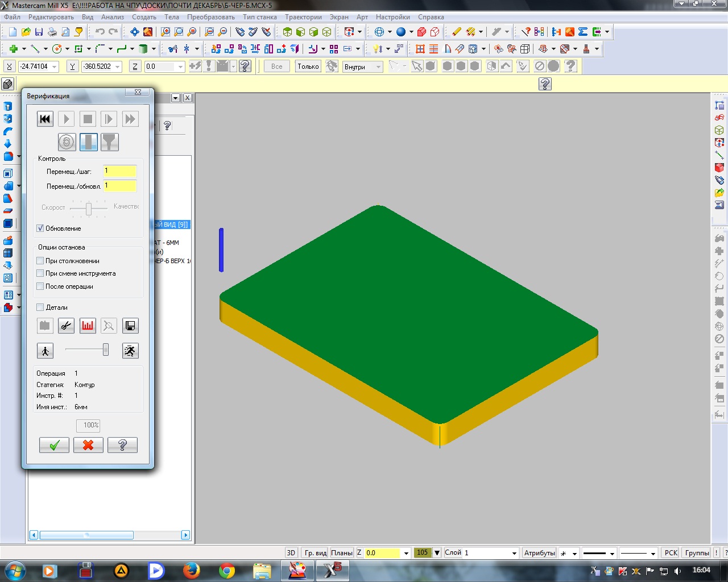
Task: Click the Firefox icon in taskbar
Action: 191,570
